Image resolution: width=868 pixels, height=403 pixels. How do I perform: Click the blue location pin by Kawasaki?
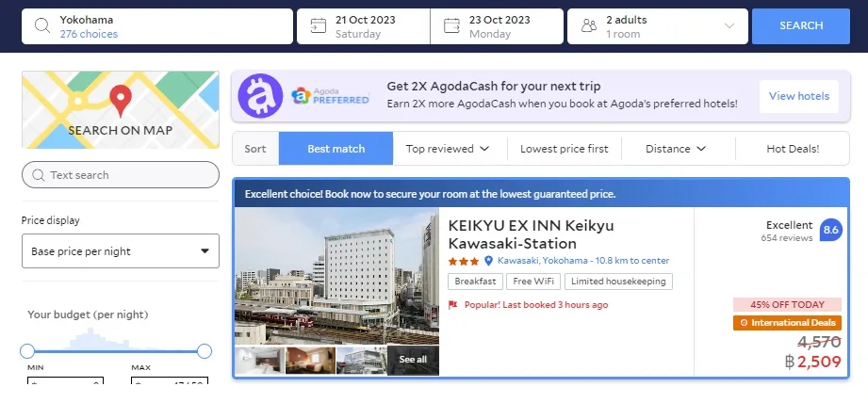[488, 261]
